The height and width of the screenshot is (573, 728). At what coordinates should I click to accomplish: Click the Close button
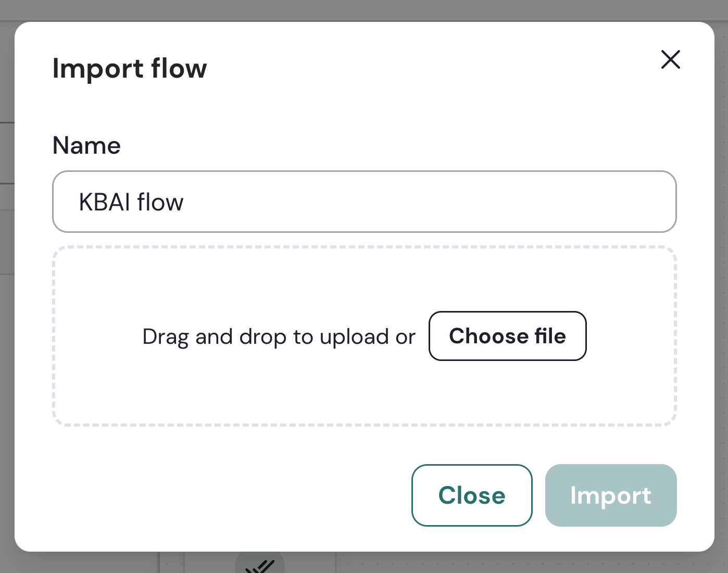pos(471,495)
